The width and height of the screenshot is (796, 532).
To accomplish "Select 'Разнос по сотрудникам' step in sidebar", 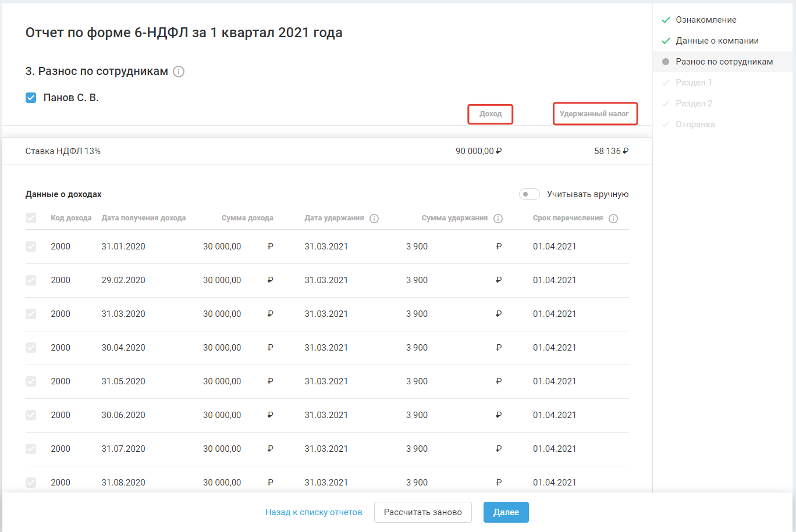I will [724, 62].
